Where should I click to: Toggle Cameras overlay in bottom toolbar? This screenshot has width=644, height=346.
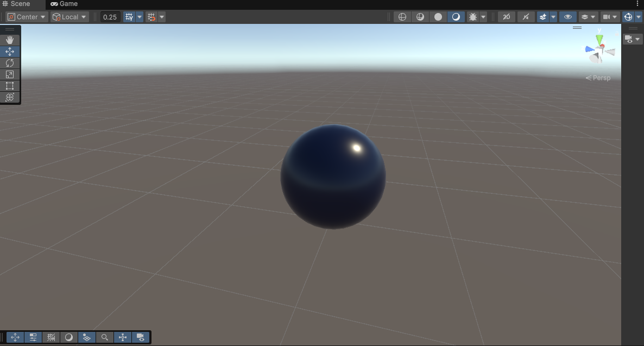click(x=140, y=337)
